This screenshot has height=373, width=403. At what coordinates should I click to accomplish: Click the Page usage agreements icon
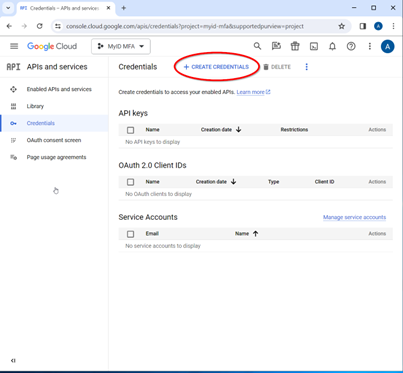click(x=13, y=157)
